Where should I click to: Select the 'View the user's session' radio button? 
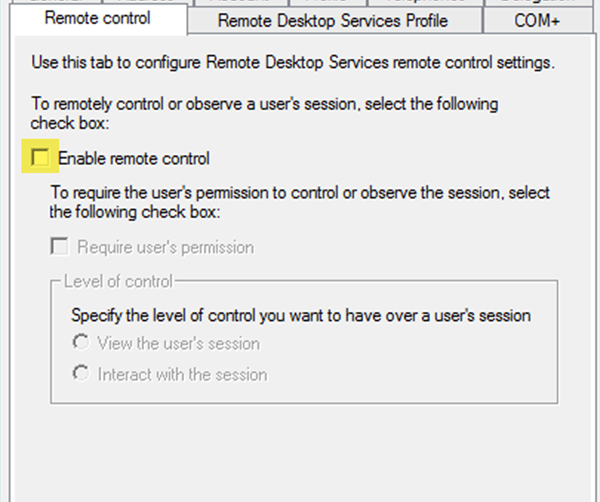(80, 343)
